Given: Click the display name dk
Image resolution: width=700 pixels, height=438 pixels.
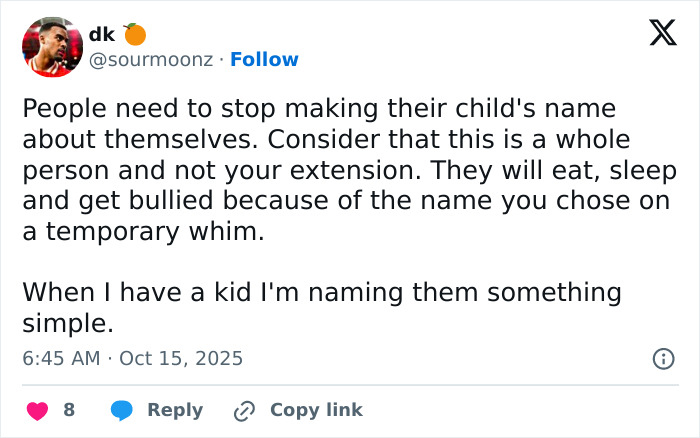Looking at the screenshot, I should pos(101,34).
